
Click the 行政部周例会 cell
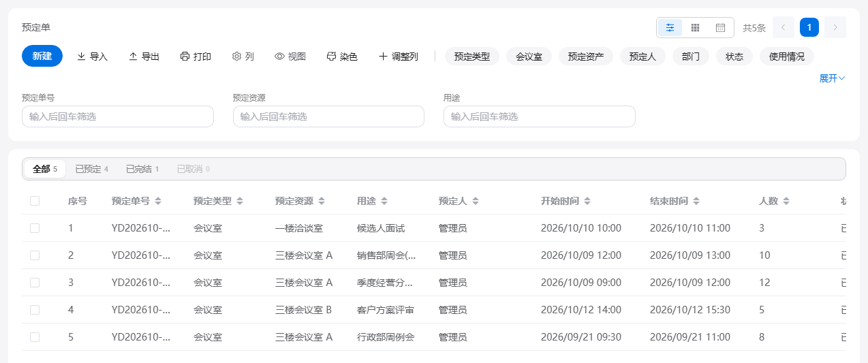(386, 337)
